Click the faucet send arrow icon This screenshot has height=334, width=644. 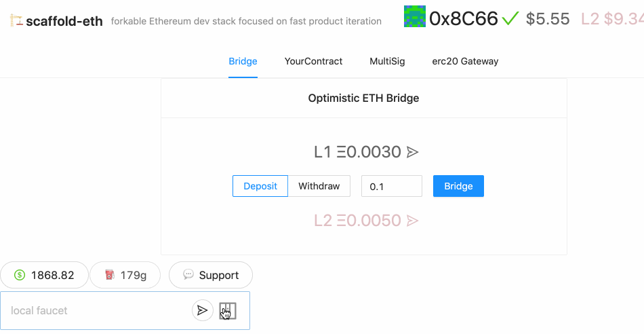pyautogui.click(x=202, y=310)
